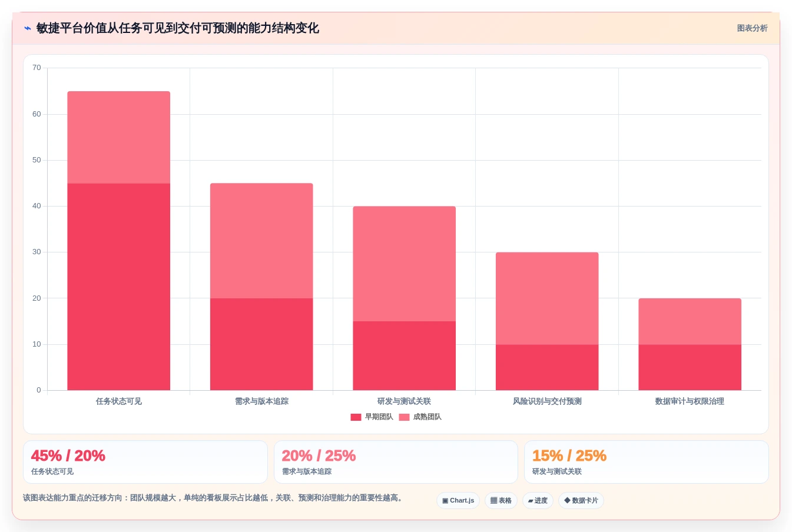Toggle the 成熟团队 legend swatch

click(x=404, y=417)
